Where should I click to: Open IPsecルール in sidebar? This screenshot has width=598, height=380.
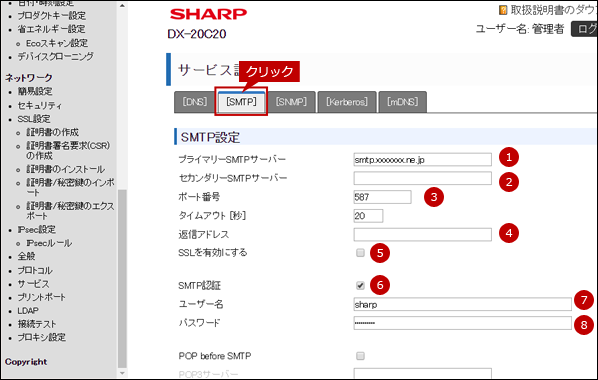49,243
